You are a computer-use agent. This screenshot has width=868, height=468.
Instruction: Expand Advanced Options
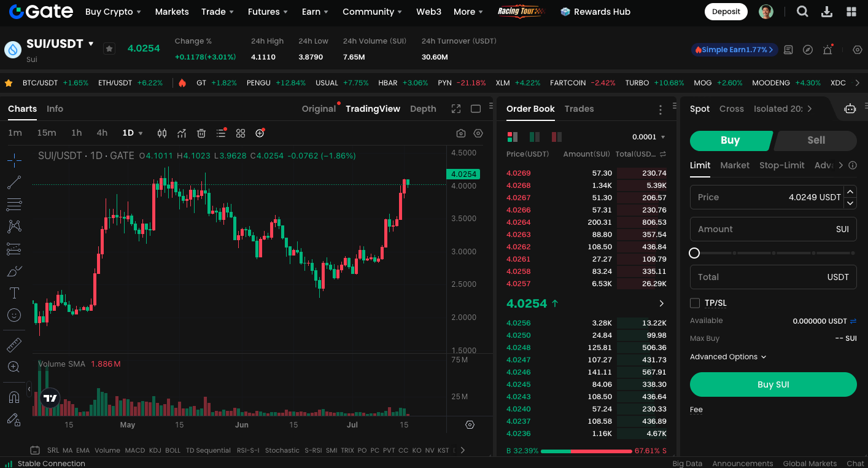[728, 357]
